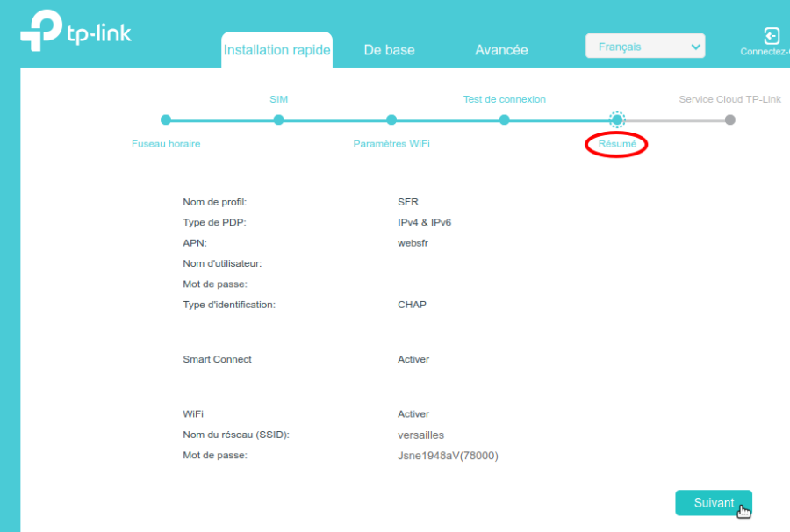Click the Fuseau horaire step dot
Viewport: 790px width, 532px height.
pyautogui.click(x=166, y=119)
